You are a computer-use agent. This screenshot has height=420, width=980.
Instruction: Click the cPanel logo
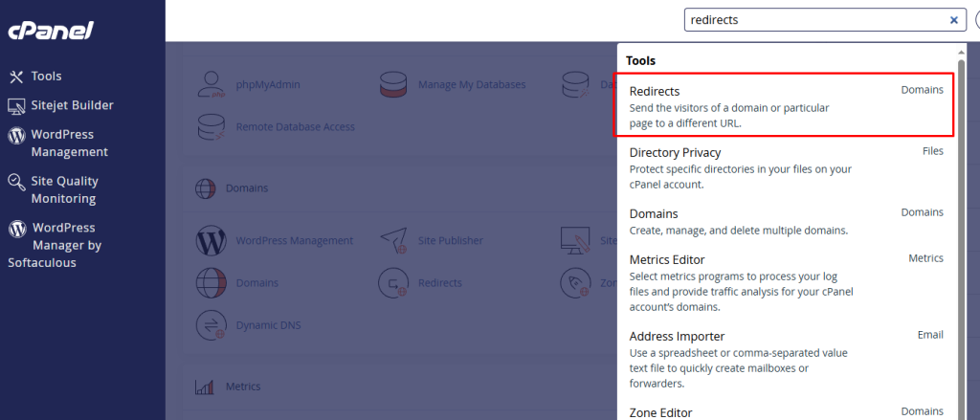51,31
